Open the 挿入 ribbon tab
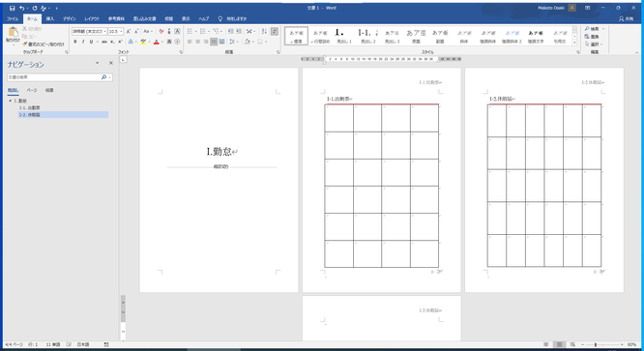The width and height of the screenshot is (644, 351). (x=50, y=18)
